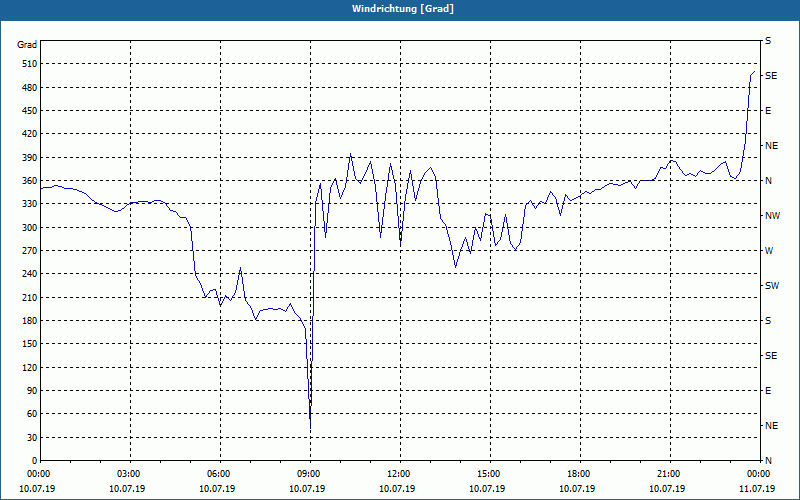Select the 06:00 time label
Viewport: 800px width, 500px height.
point(217,474)
